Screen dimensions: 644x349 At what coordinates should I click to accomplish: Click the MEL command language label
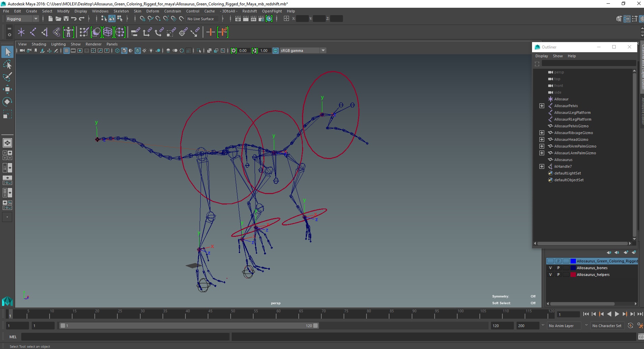coord(13,337)
